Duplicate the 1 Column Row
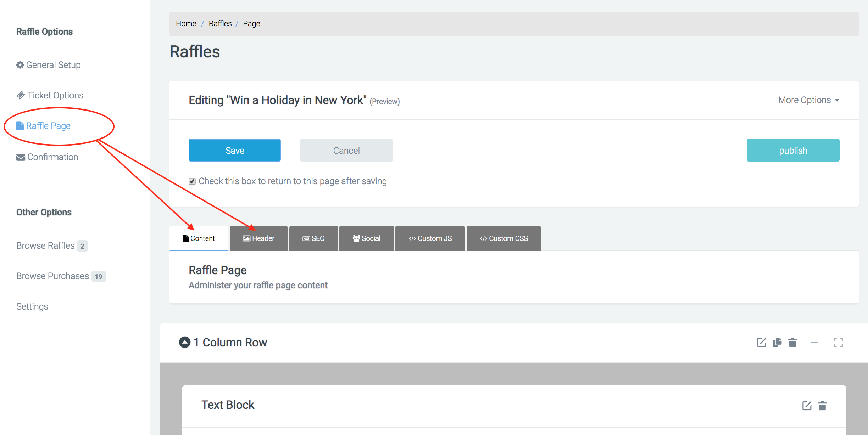This screenshot has width=868, height=435. tap(777, 342)
